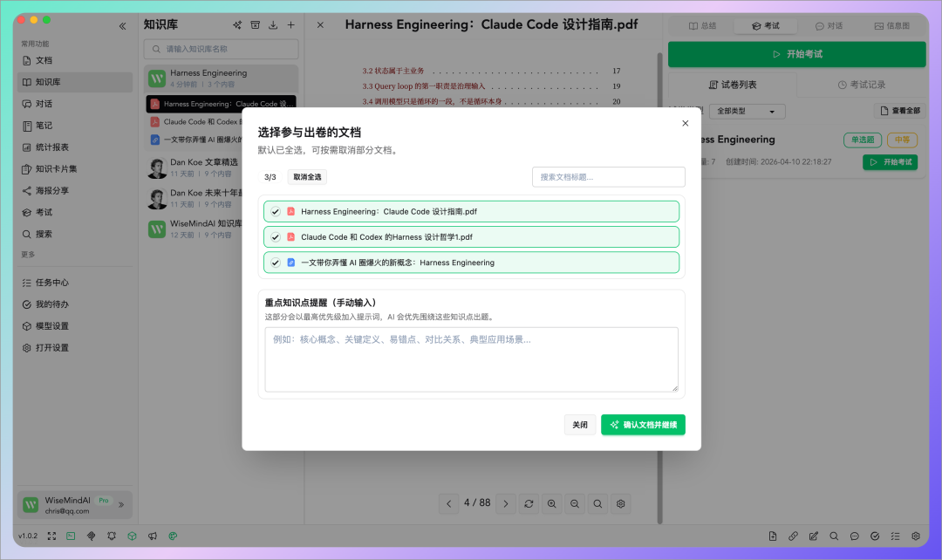The image size is (942, 560).
Task: Open 统计报表 in the sidebar
Action: pos(75,147)
